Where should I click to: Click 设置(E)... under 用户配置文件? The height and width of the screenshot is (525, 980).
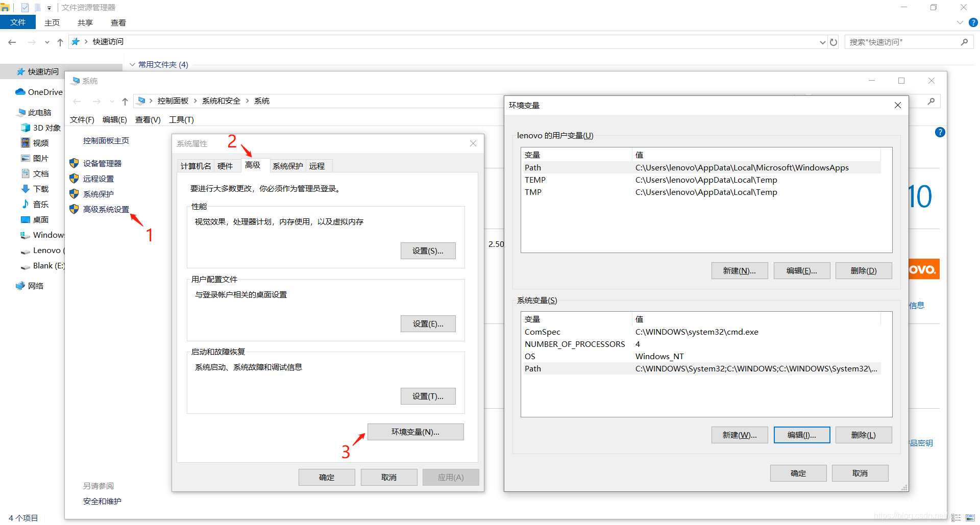pyautogui.click(x=428, y=323)
